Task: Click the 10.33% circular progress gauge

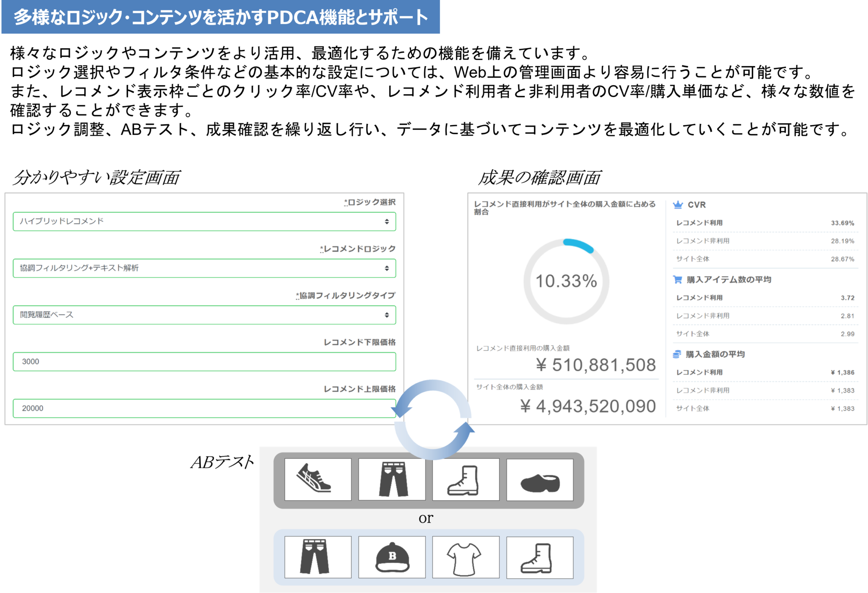Action: [x=566, y=281]
